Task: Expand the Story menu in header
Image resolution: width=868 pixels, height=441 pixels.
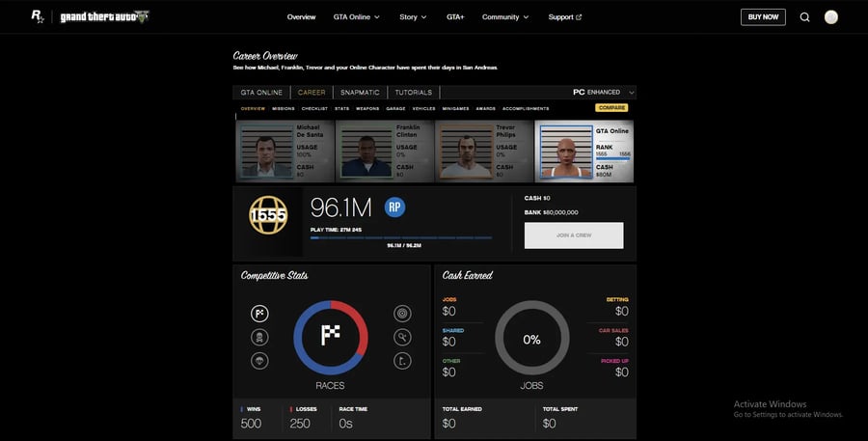Action: pos(414,16)
